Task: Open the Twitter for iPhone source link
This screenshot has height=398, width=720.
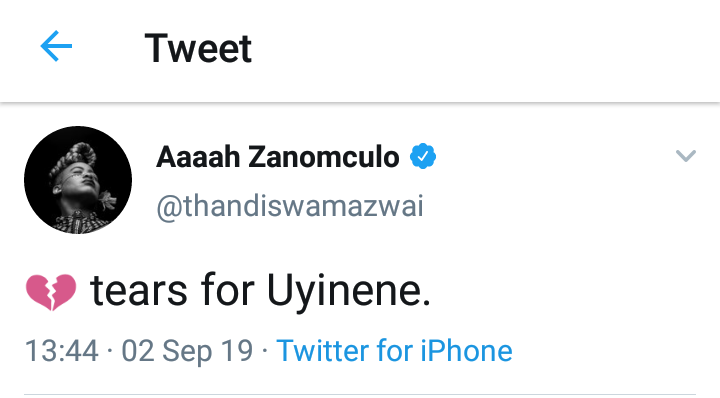Action: [x=394, y=351]
